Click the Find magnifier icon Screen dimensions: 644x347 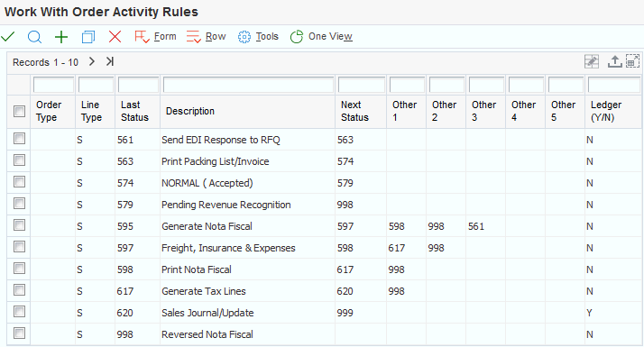(x=34, y=37)
